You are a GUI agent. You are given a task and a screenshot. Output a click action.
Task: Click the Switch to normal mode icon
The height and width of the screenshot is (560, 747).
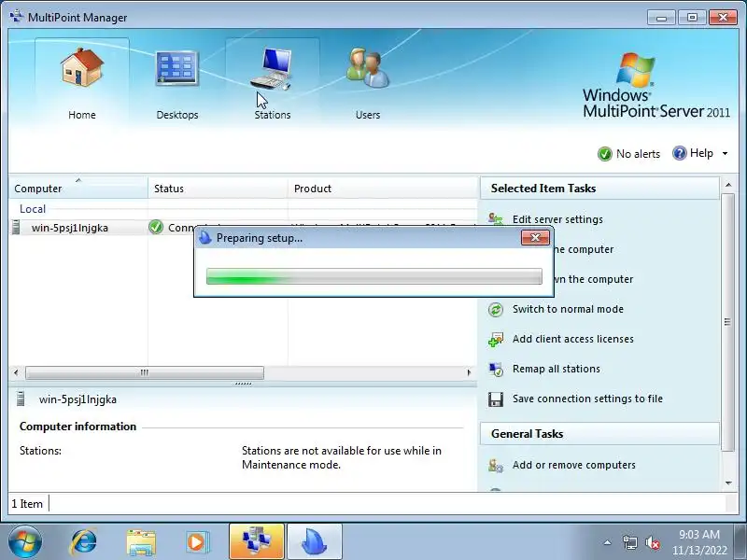pyautogui.click(x=496, y=310)
